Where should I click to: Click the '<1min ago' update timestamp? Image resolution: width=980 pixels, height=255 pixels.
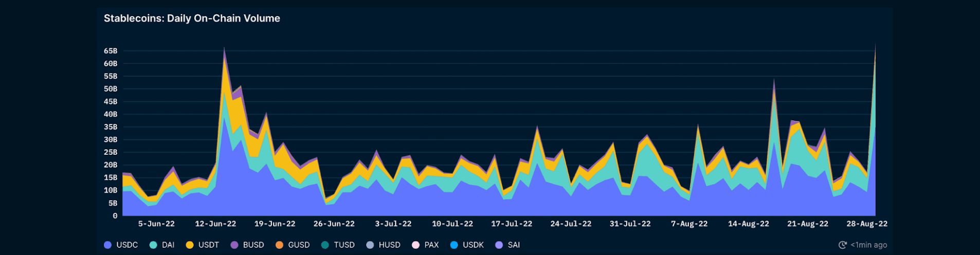(x=868, y=245)
